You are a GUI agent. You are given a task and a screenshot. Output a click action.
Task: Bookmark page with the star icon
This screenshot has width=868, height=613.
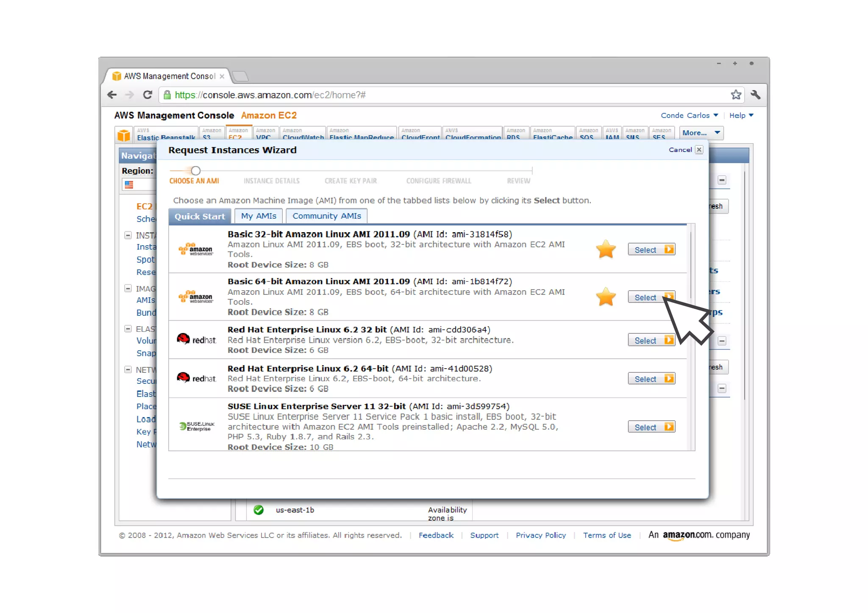pos(736,95)
